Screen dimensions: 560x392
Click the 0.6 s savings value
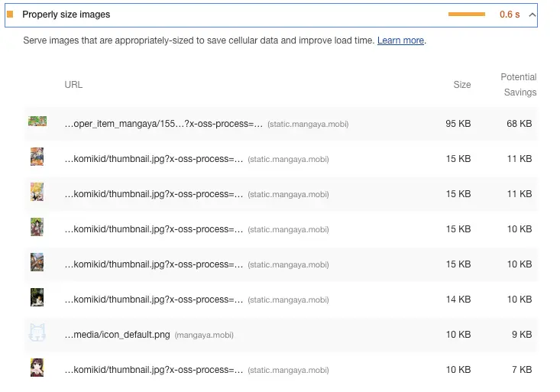510,15
